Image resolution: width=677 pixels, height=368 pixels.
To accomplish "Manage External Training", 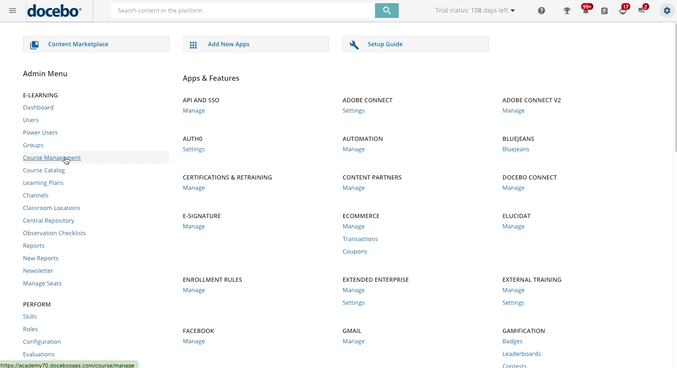I will [513, 290].
